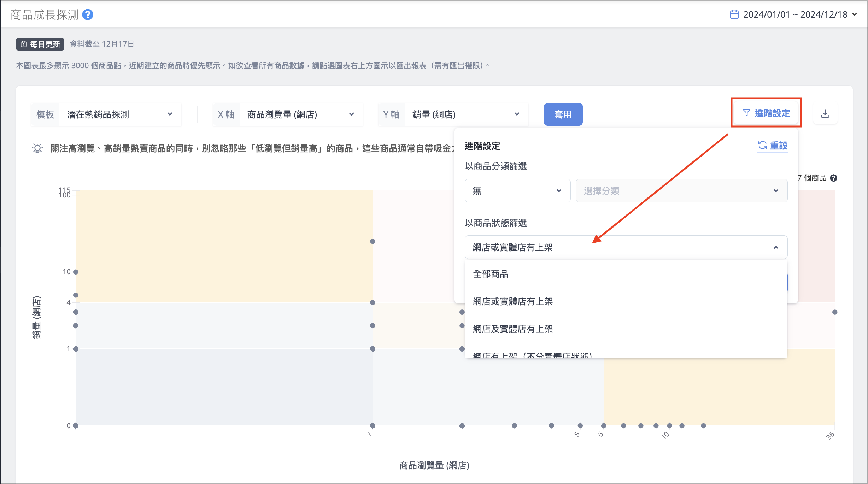Open the 2024/01/01 ~ 2024/12/18 date range picker
The image size is (868, 484).
pos(793,14)
